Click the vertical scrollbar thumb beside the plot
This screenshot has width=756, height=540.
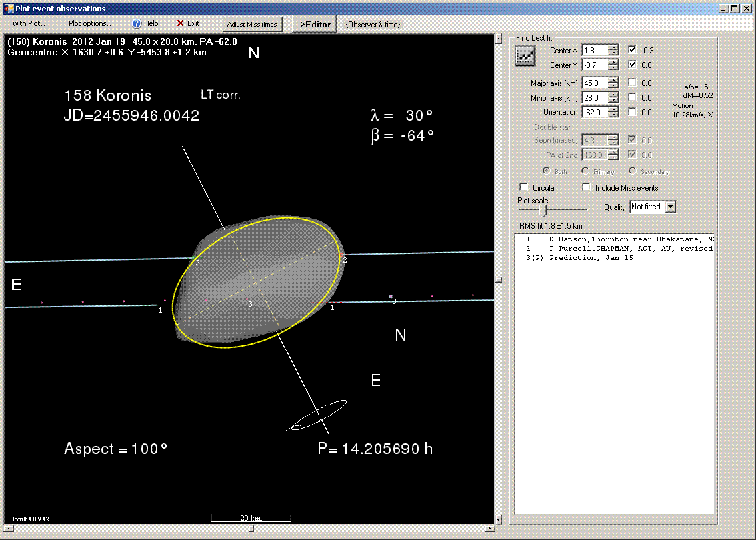[x=499, y=279]
